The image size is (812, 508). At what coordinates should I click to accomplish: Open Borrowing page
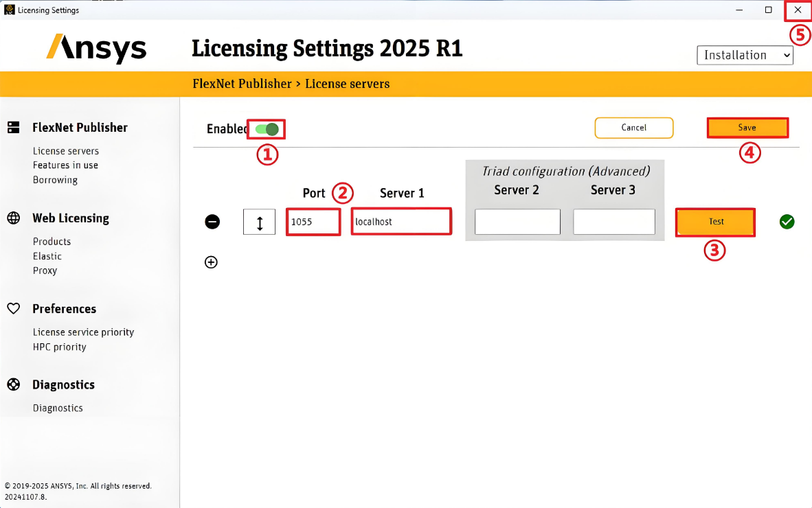(x=55, y=180)
